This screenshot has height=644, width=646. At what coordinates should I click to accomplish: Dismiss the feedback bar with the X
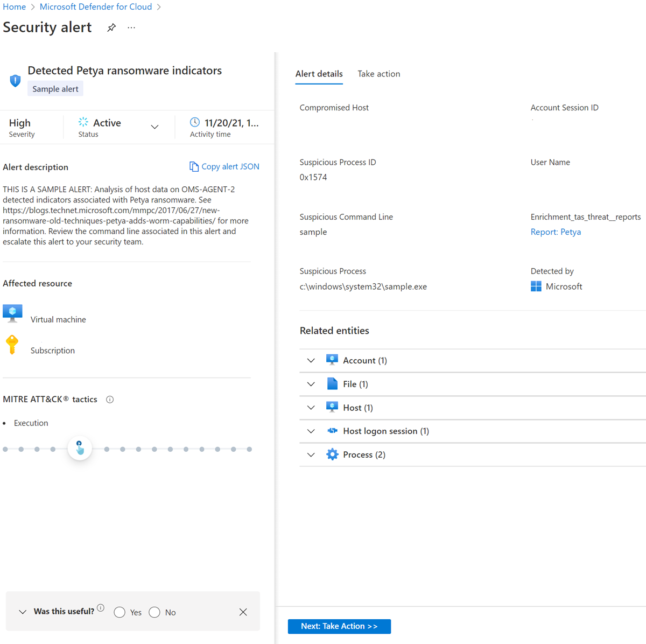[x=243, y=612]
